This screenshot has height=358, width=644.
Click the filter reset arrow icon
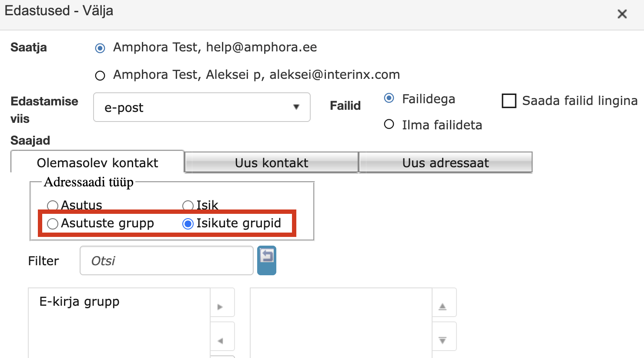[x=267, y=260]
